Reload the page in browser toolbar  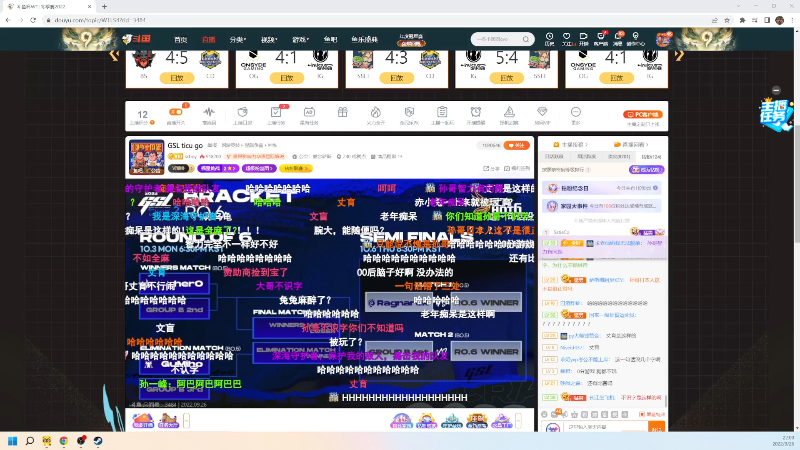[33, 20]
